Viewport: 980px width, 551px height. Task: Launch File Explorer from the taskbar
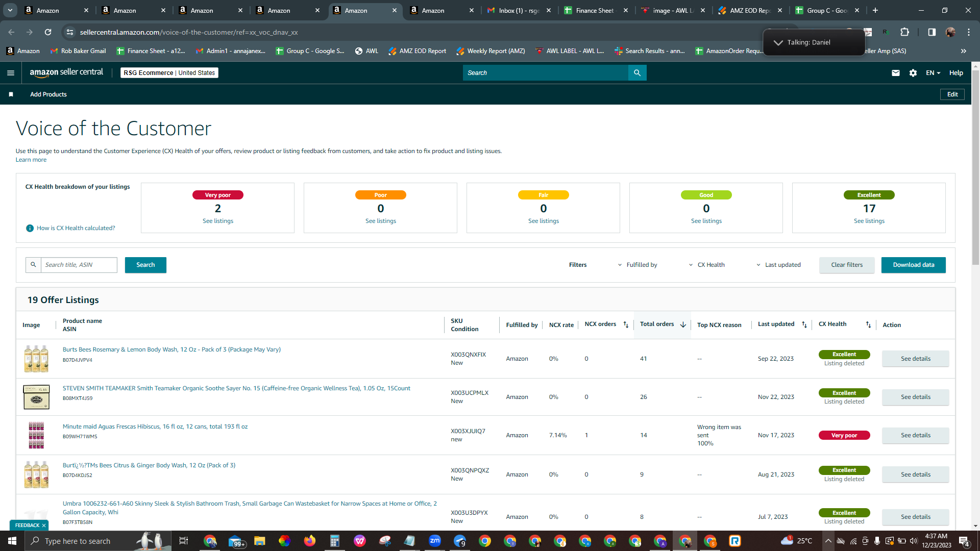tap(260, 541)
